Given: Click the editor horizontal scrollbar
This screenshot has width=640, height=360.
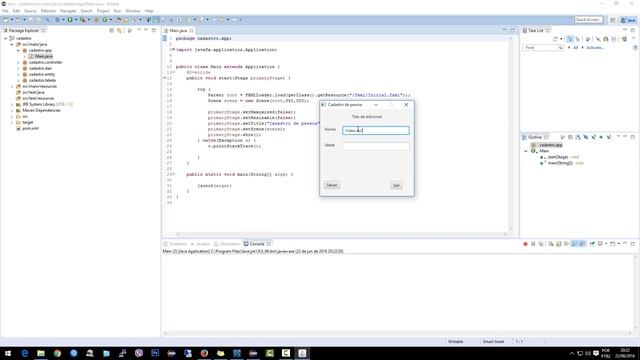Looking at the screenshot, I should click(341, 234).
